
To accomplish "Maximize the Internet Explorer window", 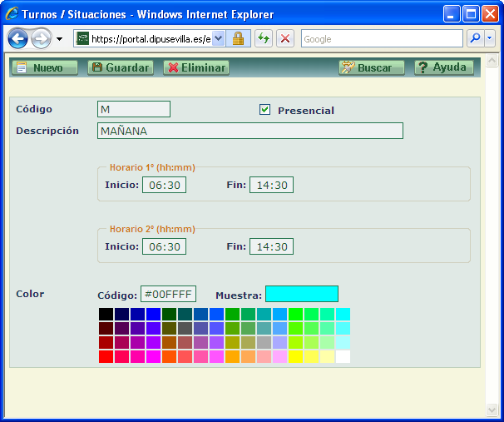I will tap(471, 14).
